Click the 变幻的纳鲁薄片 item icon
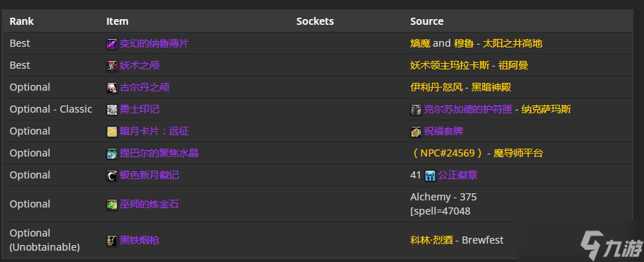The width and height of the screenshot is (644, 262). (x=112, y=44)
